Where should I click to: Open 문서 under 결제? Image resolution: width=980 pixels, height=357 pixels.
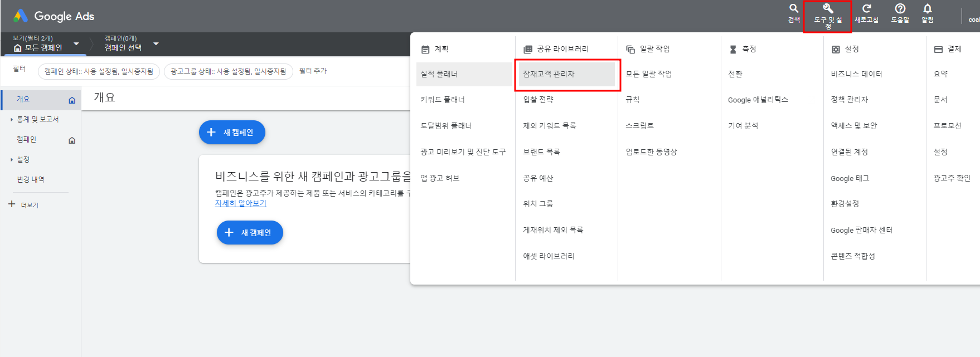[940, 100]
